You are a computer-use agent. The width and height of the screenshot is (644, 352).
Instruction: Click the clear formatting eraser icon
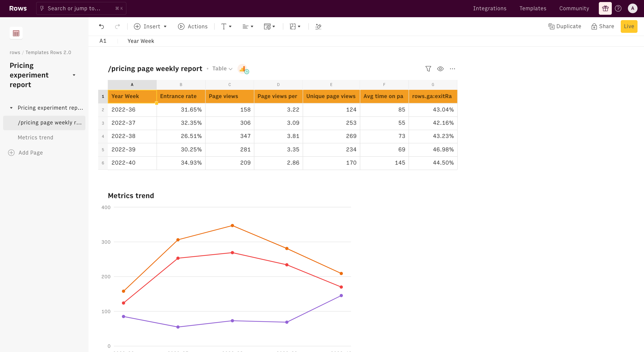click(318, 26)
